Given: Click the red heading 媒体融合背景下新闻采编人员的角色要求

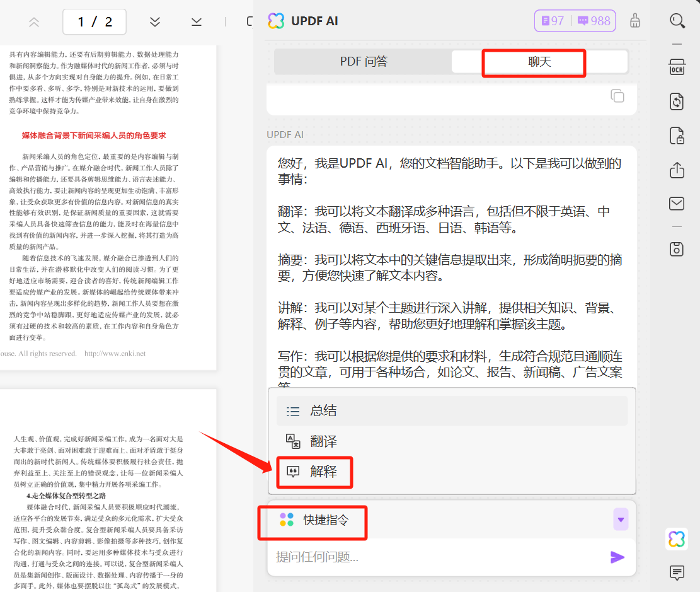Looking at the screenshot, I should click(x=94, y=136).
